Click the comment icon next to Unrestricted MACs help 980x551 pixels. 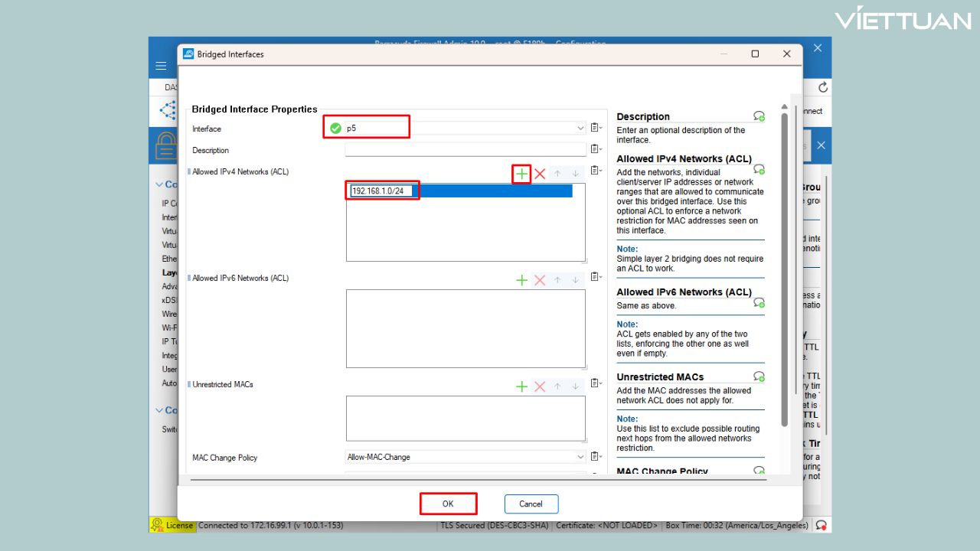759,377
